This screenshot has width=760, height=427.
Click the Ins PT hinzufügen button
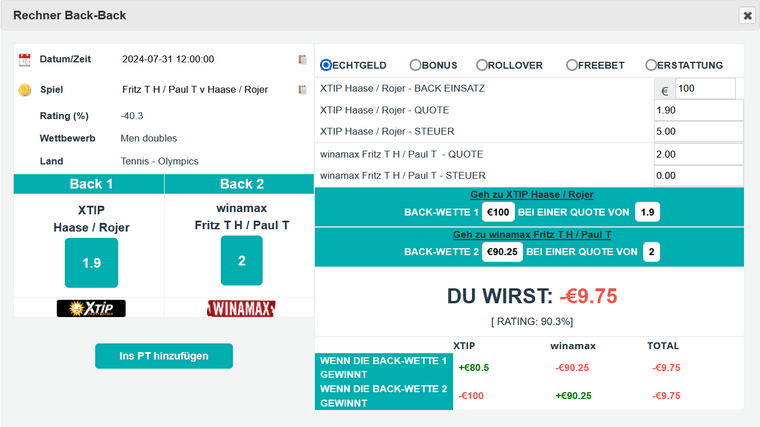coord(164,356)
